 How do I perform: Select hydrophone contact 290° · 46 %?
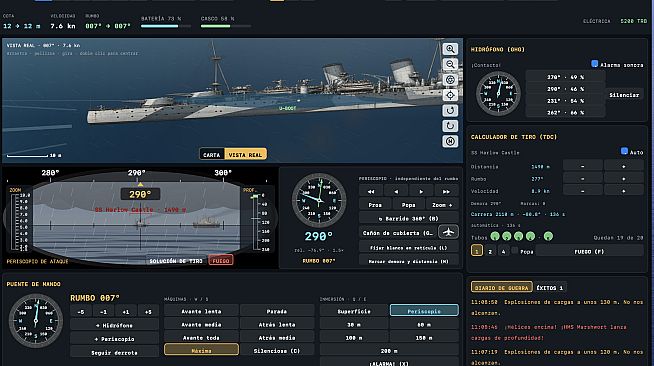tap(566, 89)
